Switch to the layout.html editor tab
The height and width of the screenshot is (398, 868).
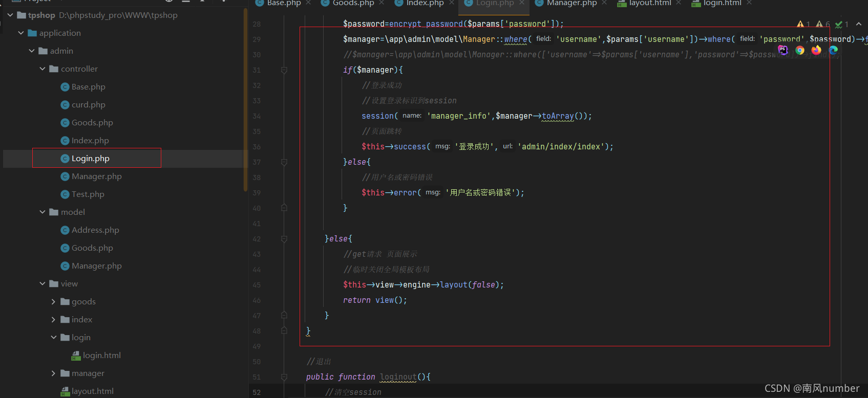click(650, 3)
